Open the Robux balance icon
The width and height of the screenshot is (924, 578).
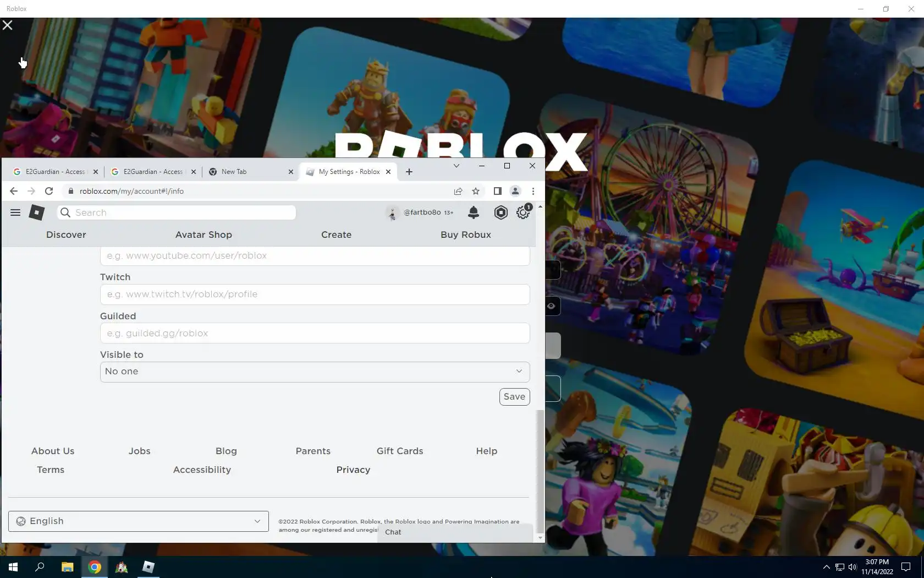[x=501, y=212]
